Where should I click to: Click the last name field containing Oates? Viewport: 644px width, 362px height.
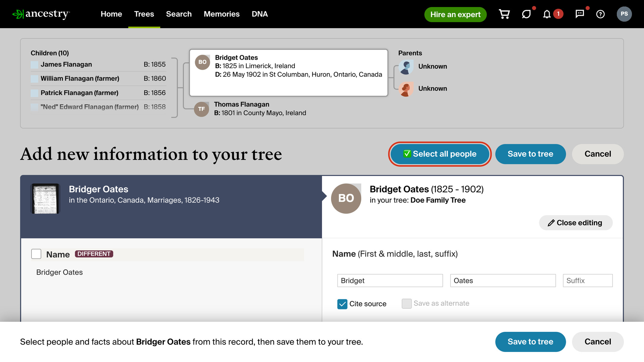pyautogui.click(x=502, y=281)
